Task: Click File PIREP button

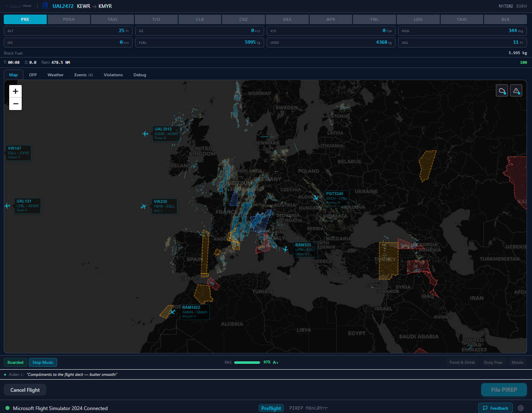Action: [504, 390]
